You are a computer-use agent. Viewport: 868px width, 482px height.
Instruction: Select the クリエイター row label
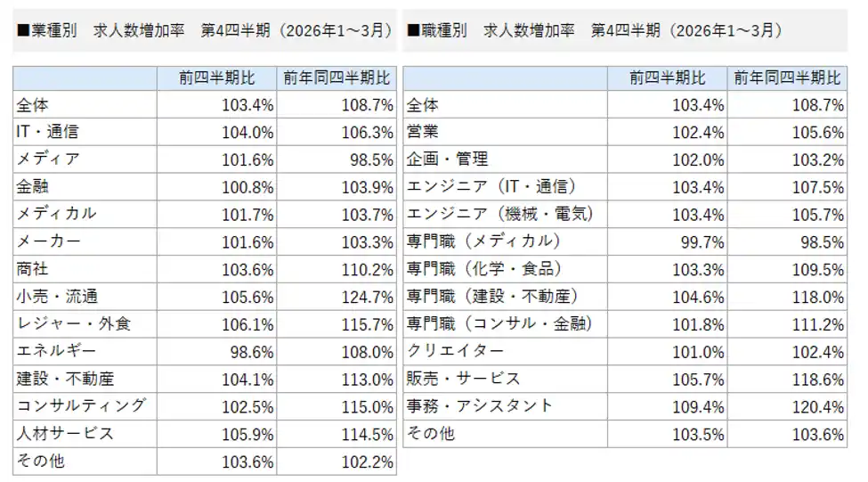[455, 351]
